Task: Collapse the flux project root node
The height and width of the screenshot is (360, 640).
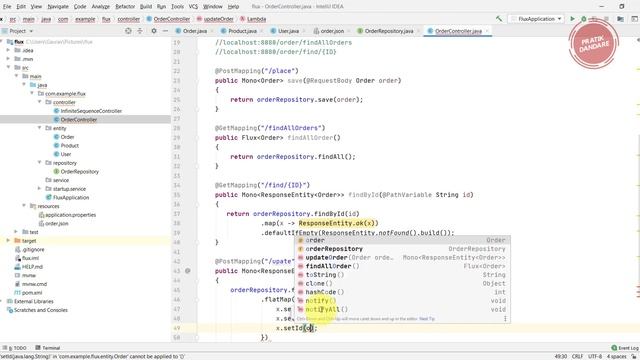Action: point(2,42)
